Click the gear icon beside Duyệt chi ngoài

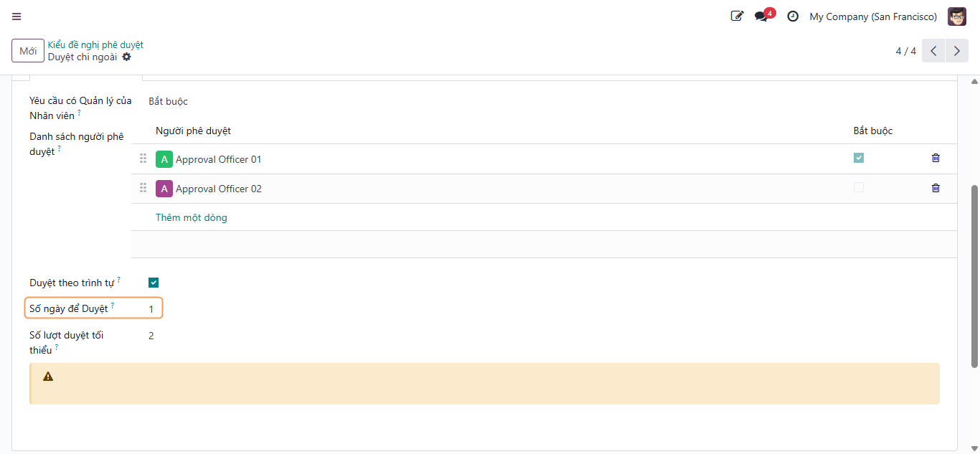(x=126, y=57)
